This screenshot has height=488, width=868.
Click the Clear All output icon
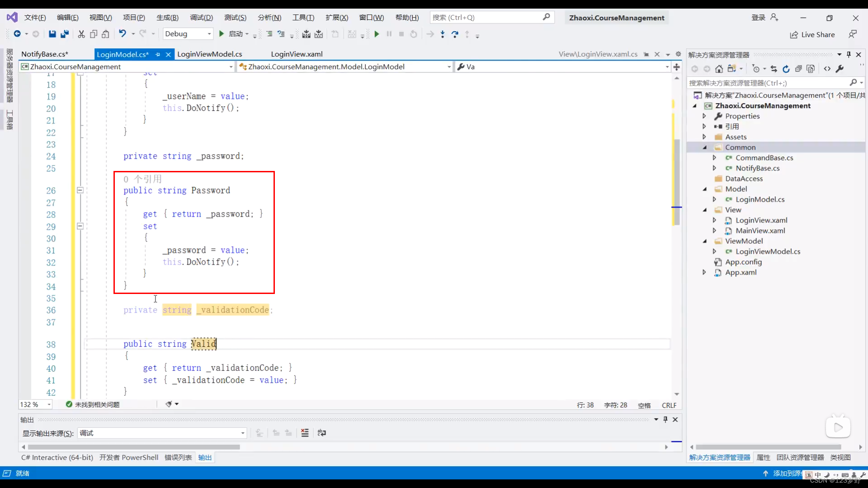click(x=305, y=433)
